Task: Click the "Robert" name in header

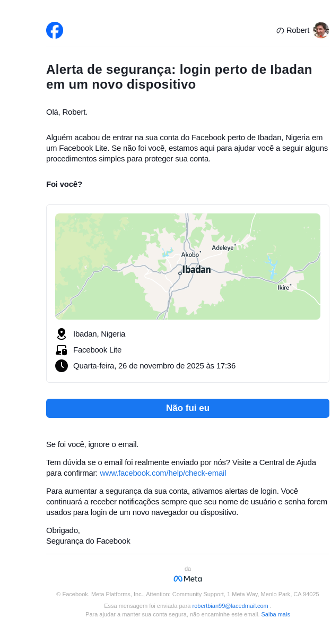Action: [298, 30]
